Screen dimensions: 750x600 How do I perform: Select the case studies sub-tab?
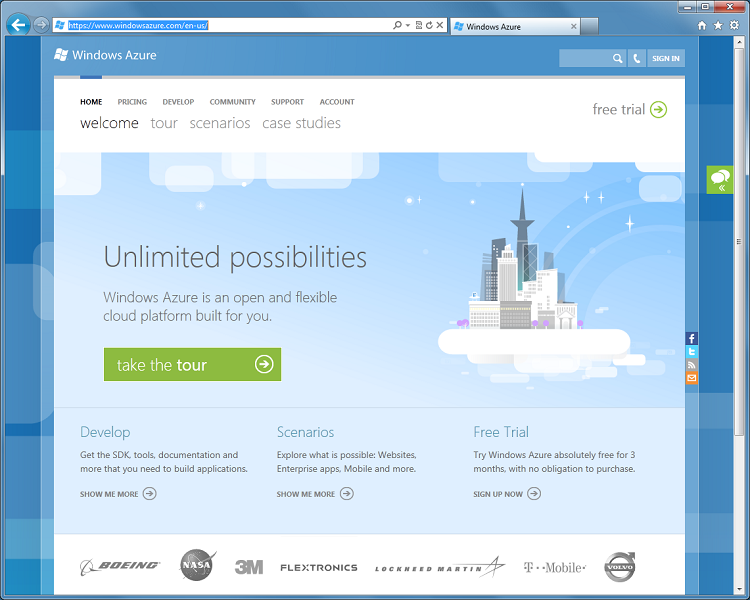[301, 123]
